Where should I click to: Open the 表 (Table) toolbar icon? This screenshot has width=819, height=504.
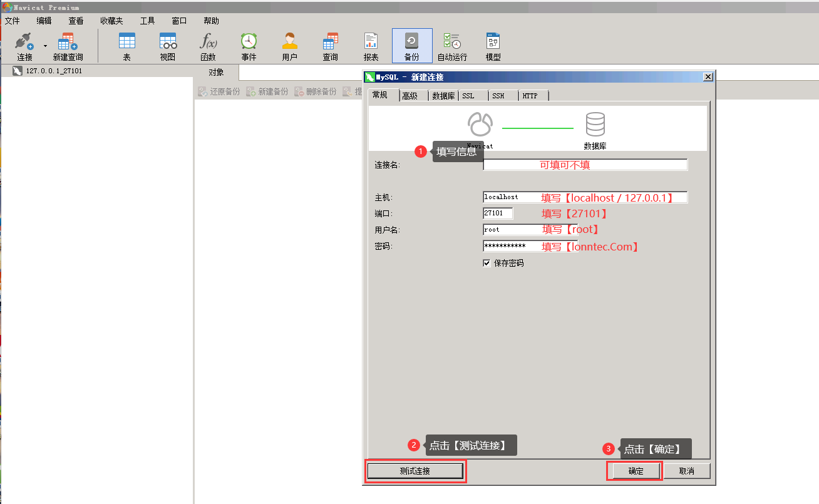(x=127, y=46)
